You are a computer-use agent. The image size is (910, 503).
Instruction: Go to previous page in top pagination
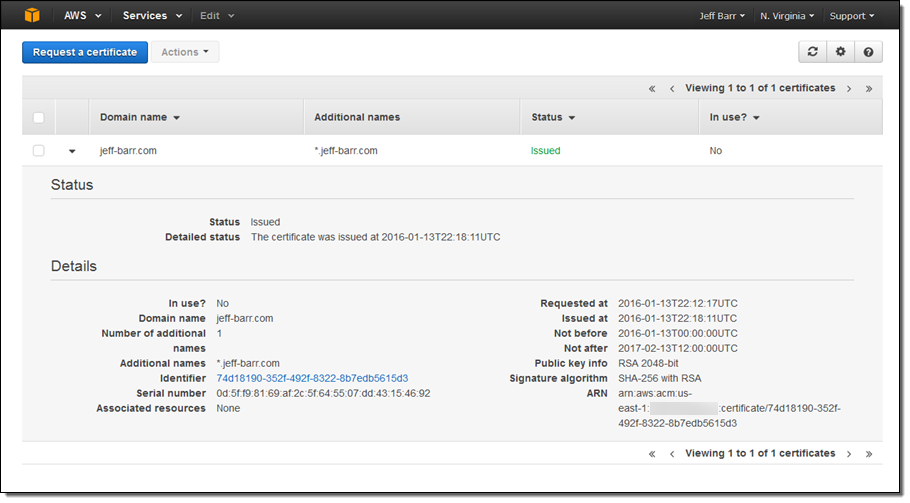(x=672, y=89)
